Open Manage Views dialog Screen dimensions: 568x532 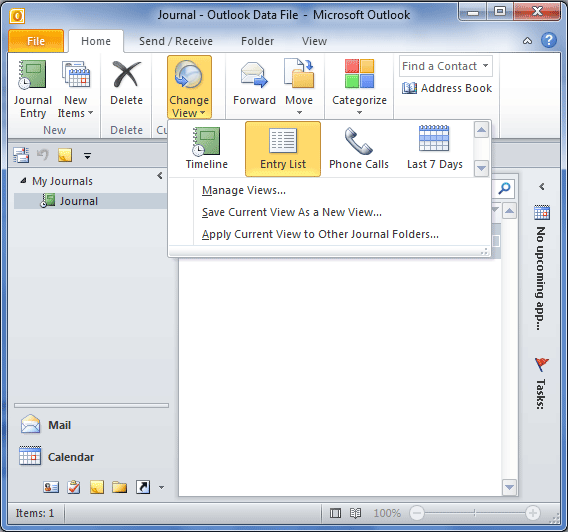point(244,190)
